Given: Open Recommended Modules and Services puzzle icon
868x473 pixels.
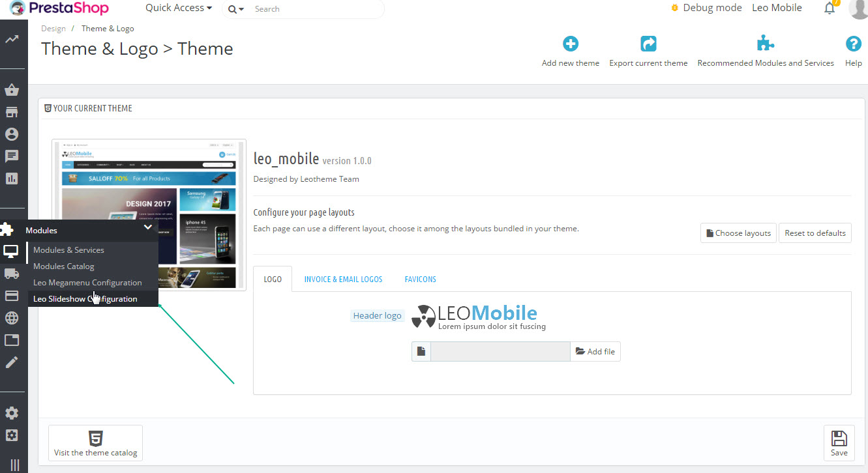Looking at the screenshot, I should coord(766,44).
